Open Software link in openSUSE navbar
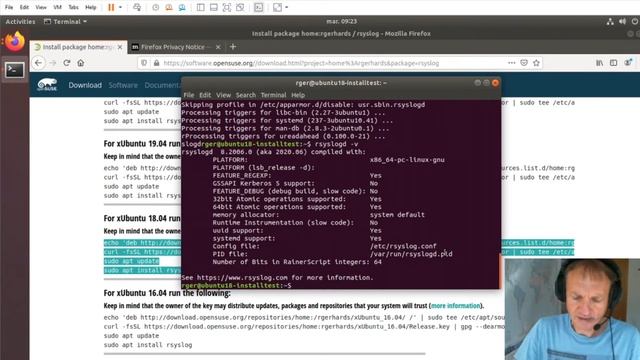The image size is (640, 360). 123,85
